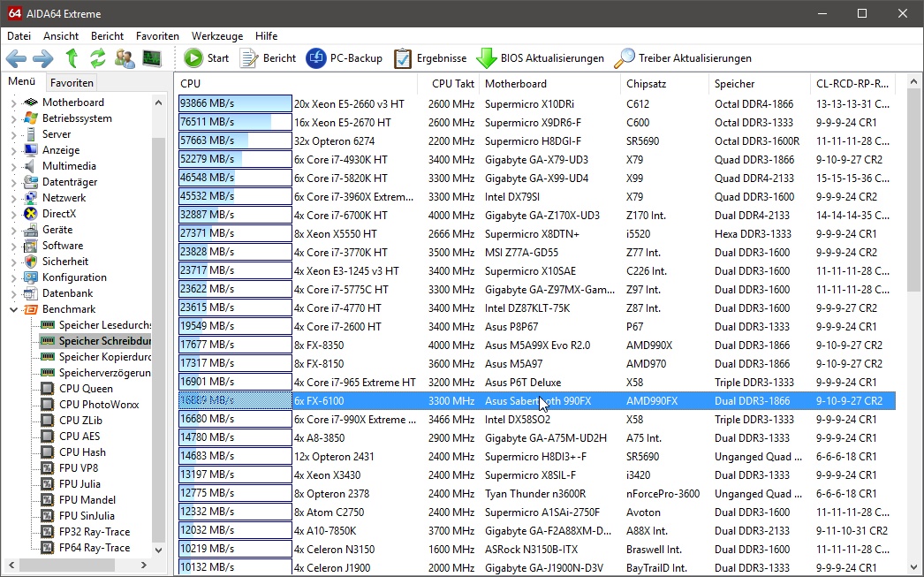The height and width of the screenshot is (577, 924).
Task: Click tree panel scroll up arrow
Action: tap(158, 102)
